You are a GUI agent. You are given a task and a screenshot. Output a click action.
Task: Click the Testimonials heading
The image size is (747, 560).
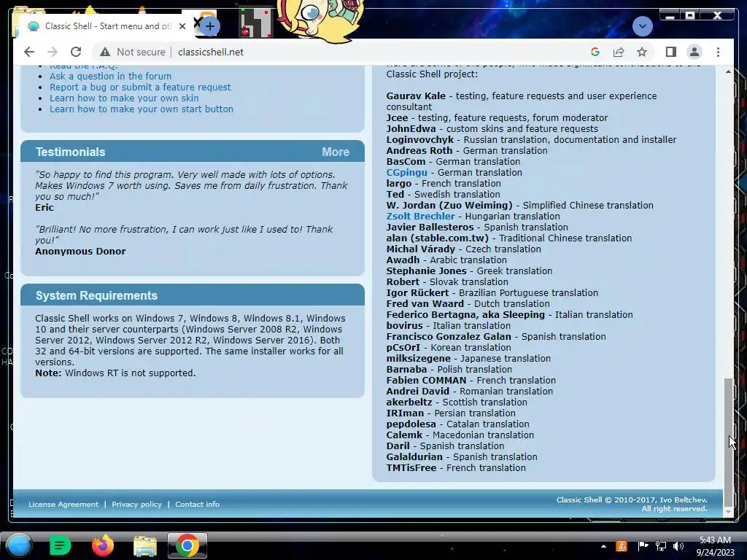click(x=71, y=152)
